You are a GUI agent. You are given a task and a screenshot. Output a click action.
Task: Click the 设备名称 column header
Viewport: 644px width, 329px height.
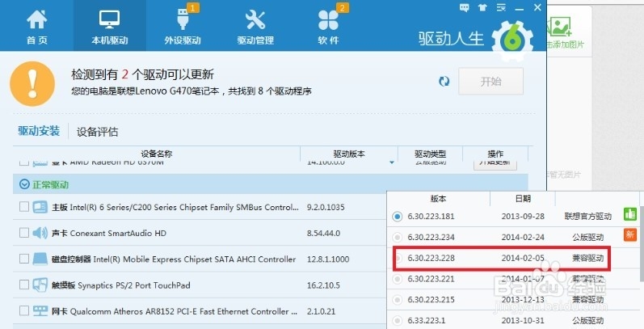tap(157, 154)
